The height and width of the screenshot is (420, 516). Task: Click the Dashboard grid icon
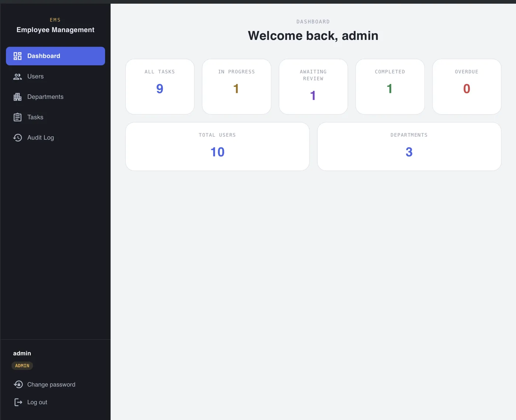pos(17,56)
